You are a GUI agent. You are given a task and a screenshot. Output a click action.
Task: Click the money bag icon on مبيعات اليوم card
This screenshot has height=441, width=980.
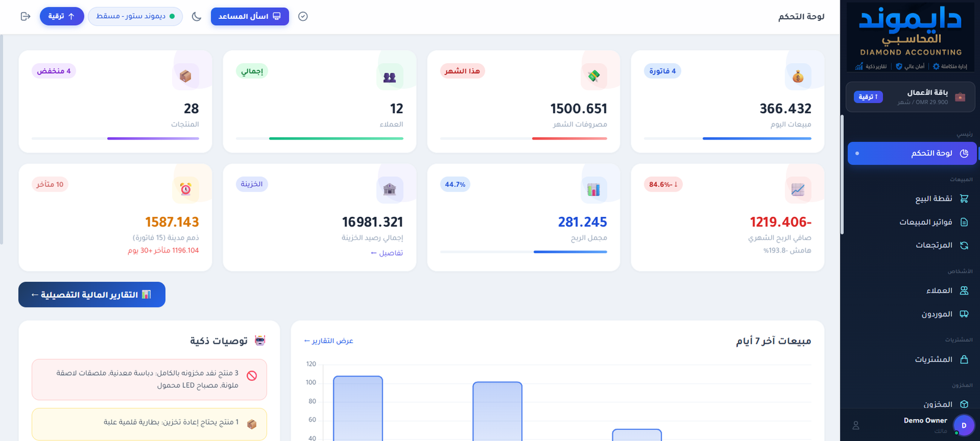pos(797,77)
